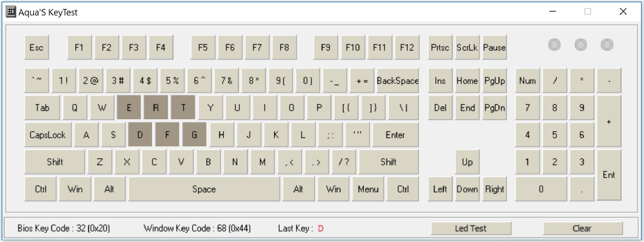Image resolution: width=644 pixels, height=242 pixels.
Task: Click the left Alt key
Action: (x=110, y=189)
